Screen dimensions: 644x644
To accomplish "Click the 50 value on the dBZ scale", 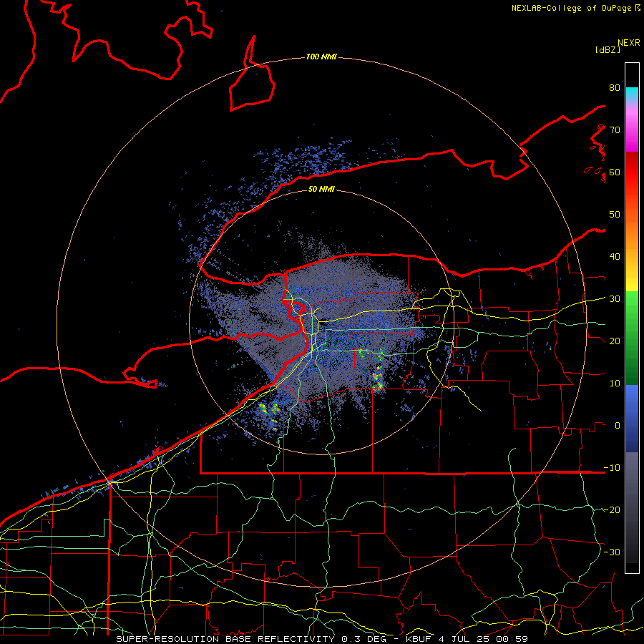I will [615, 215].
